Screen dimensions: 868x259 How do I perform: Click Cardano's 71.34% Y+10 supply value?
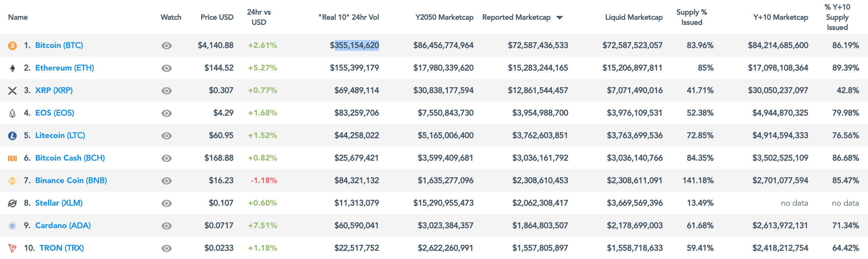[846, 226]
